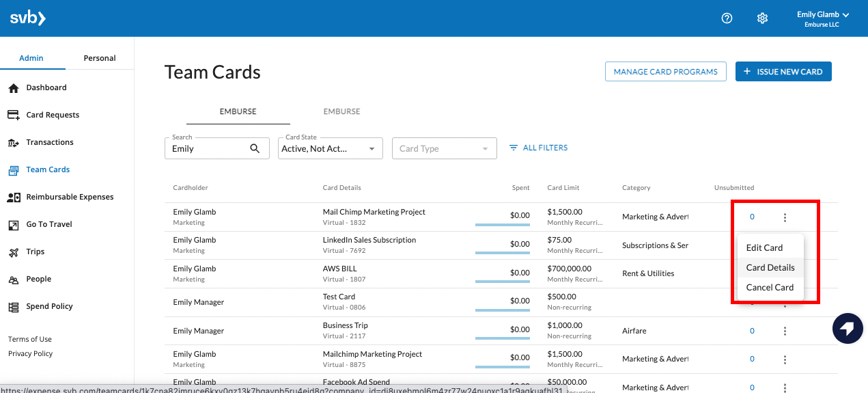The width and height of the screenshot is (868, 393).
Task: Open the Mail Chimp Marketing Project row menu
Action: tap(785, 217)
